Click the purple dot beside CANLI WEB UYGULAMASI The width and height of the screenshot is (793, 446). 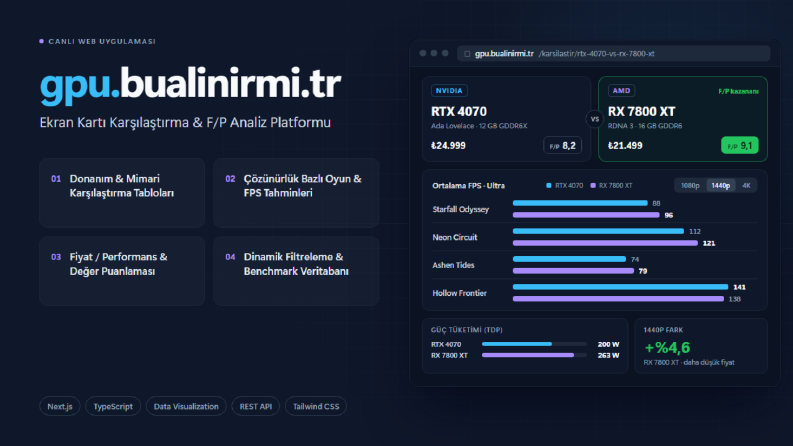[41, 41]
